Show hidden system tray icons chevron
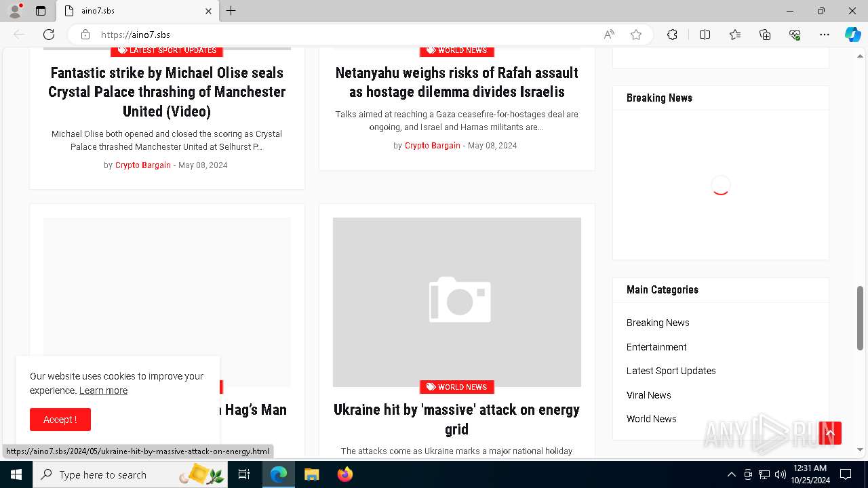 tap(731, 474)
